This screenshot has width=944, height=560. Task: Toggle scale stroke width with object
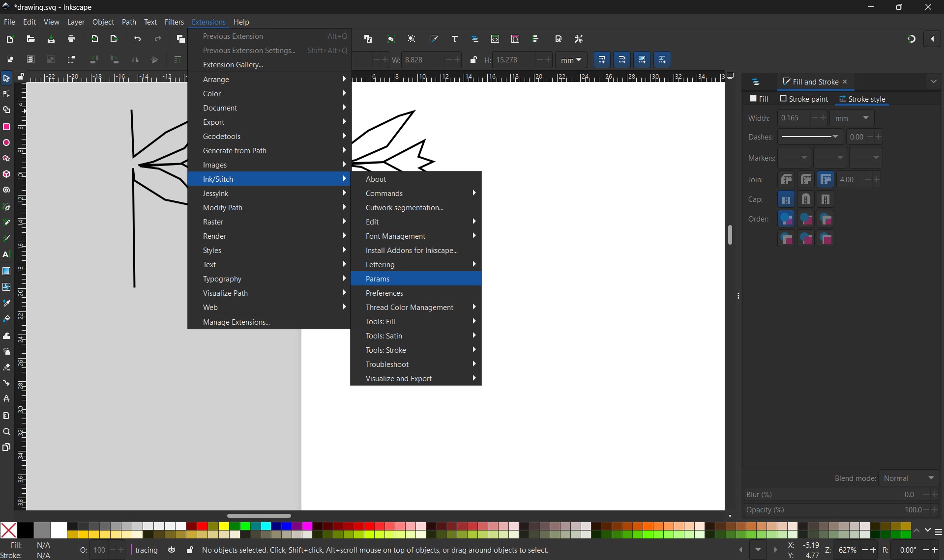coord(602,60)
